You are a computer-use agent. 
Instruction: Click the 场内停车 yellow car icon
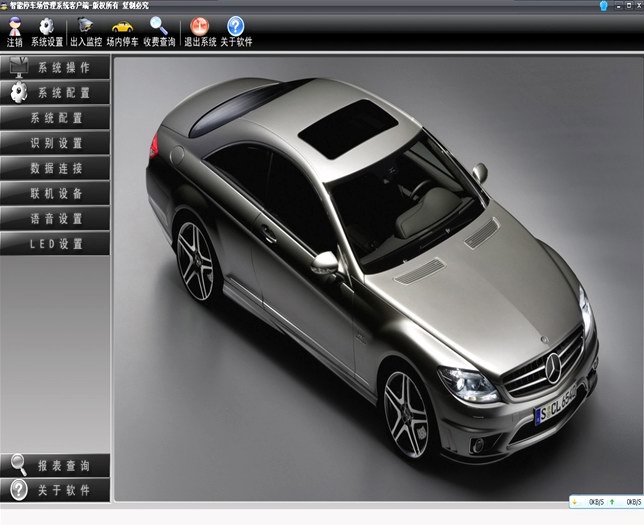coord(122,31)
